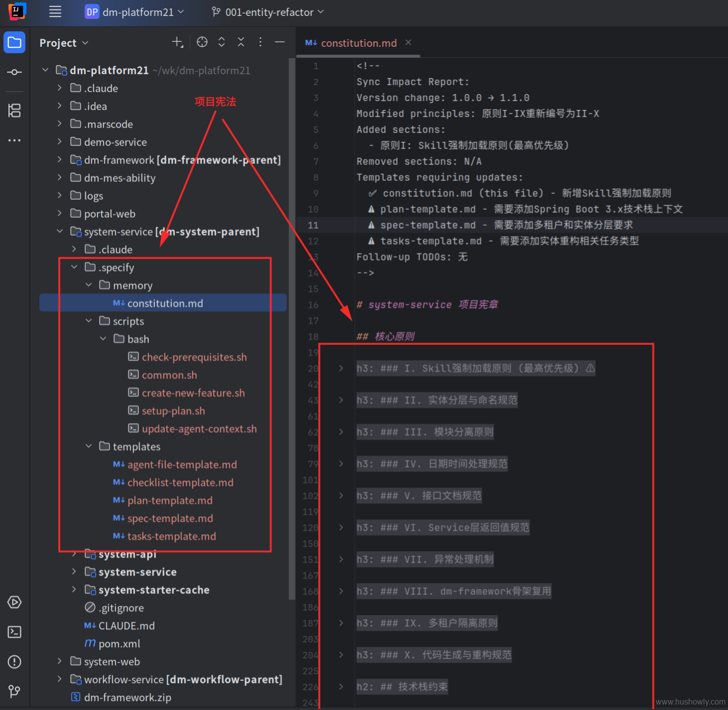
Task: Open the Services run tool window
Action: pyautogui.click(x=14, y=602)
